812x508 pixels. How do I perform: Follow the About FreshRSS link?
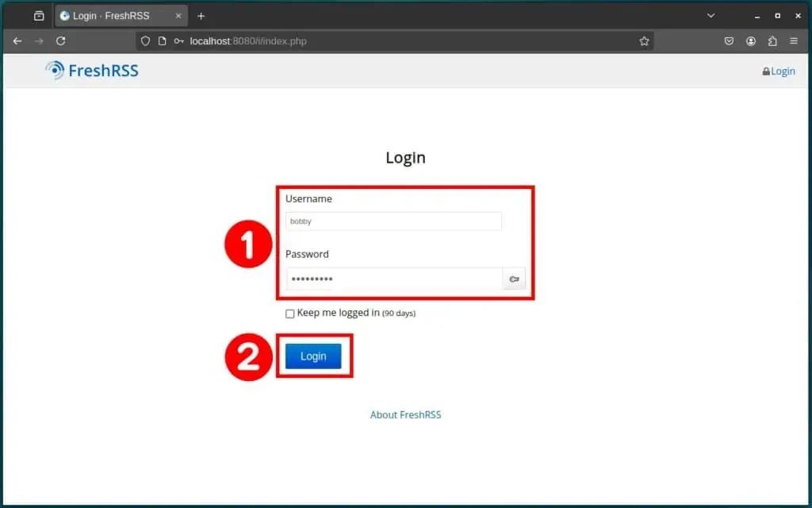pyautogui.click(x=405, y=414)
